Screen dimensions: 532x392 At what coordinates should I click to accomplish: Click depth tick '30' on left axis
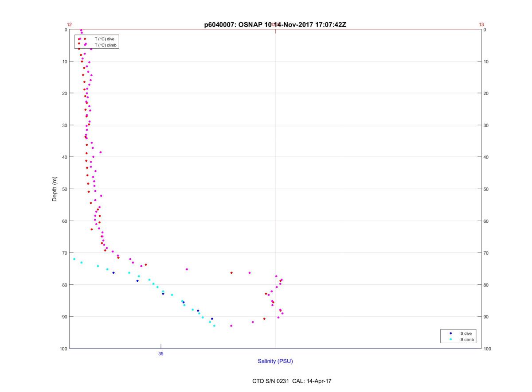pos(64,125)
